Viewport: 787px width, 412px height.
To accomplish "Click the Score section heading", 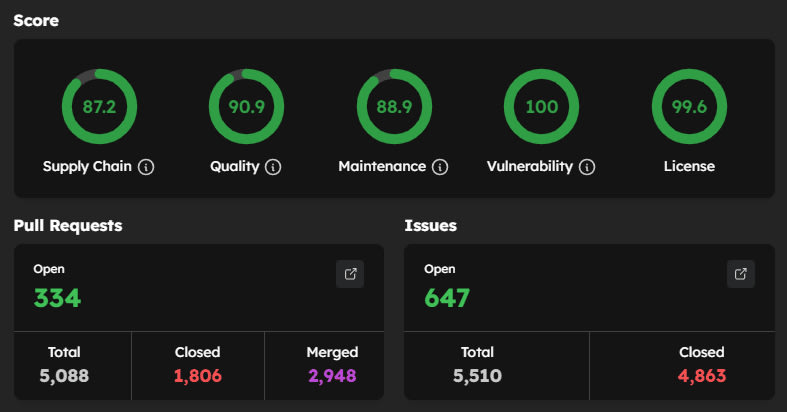I will pos(36,20).
